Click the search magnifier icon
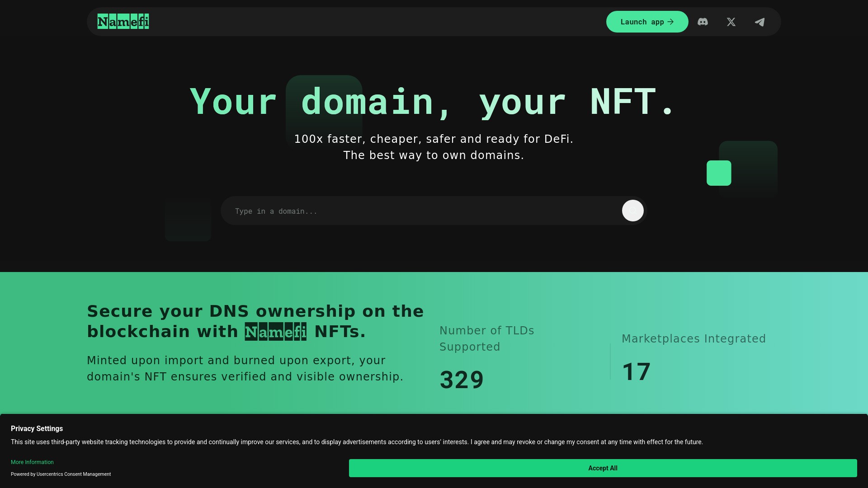868x488 pixels. (x=632, y=211)
